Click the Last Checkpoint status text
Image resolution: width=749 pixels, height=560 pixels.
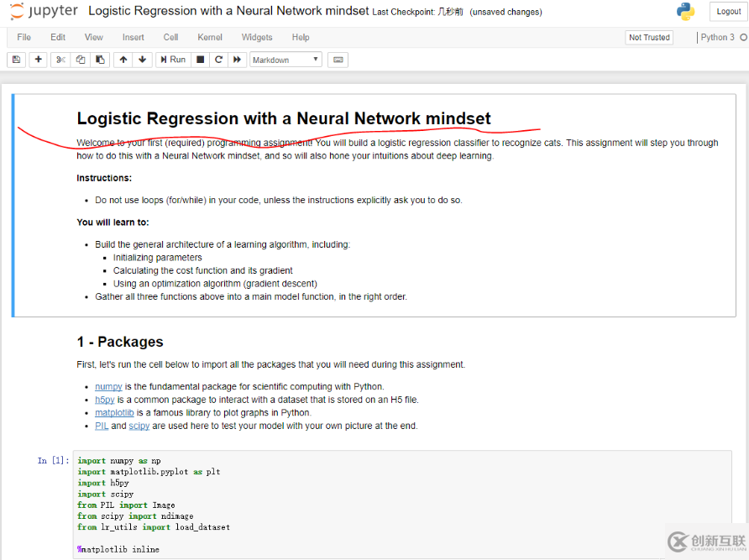(x=417, y=12)
